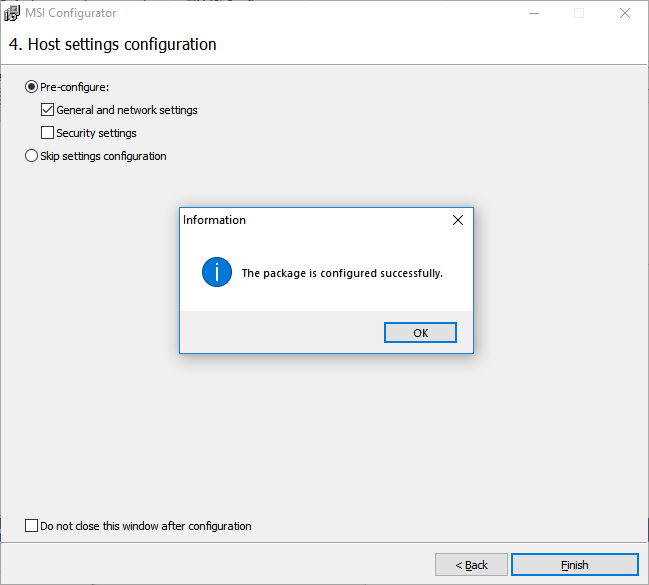Click the Host settings configuration heading
The image size is (649, 585).
(x=113, y=44)
